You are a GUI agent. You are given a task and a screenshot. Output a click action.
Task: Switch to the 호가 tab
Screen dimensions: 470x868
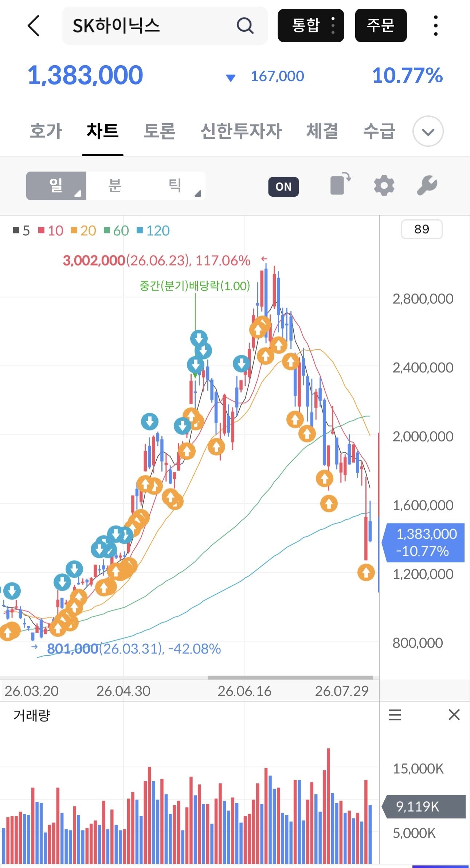tap(46, 131)
